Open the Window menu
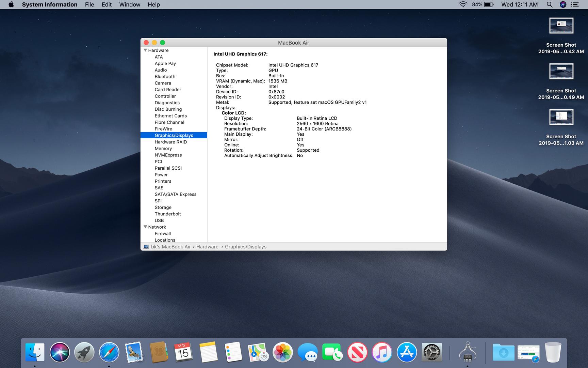Viewport: 588px width, 368px height. pos(130,4)
